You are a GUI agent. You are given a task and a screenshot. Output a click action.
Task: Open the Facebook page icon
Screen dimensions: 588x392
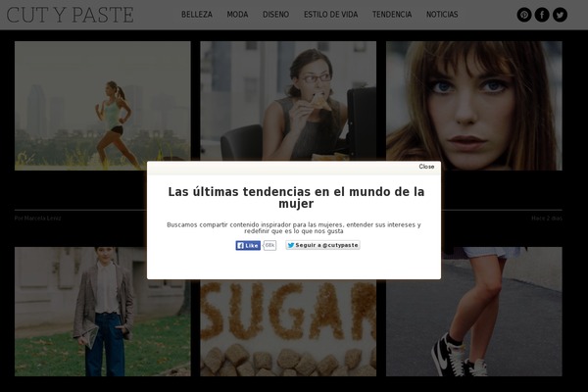click(542, 15)
